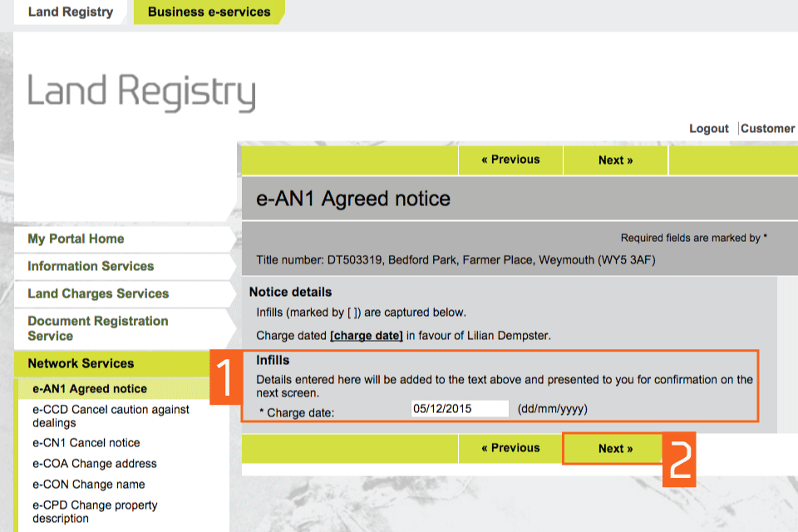Open Land Charges Services menu
The width and height of the screenshot is (798, 532).
tap(98, 293)
